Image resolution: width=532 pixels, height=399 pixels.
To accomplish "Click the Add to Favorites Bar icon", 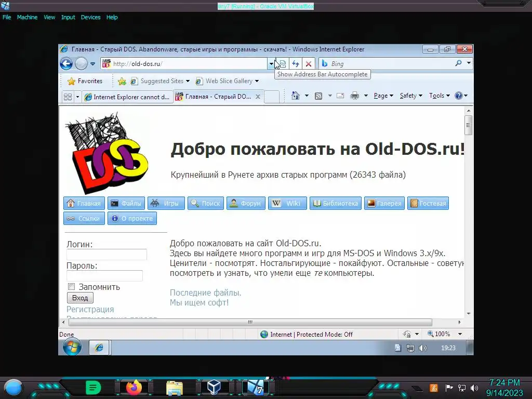I will pyautogui.click(x=122, y=81).
